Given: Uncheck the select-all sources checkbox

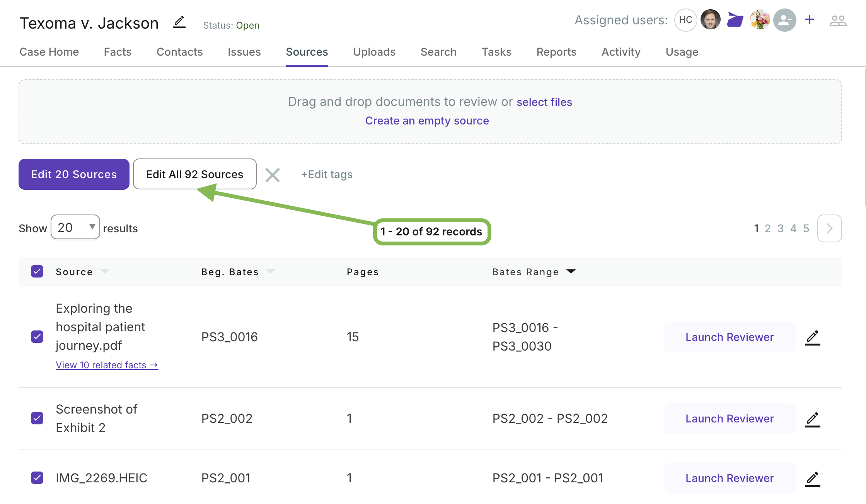Looking at the screenshot, I should click(x=37, y=271).
